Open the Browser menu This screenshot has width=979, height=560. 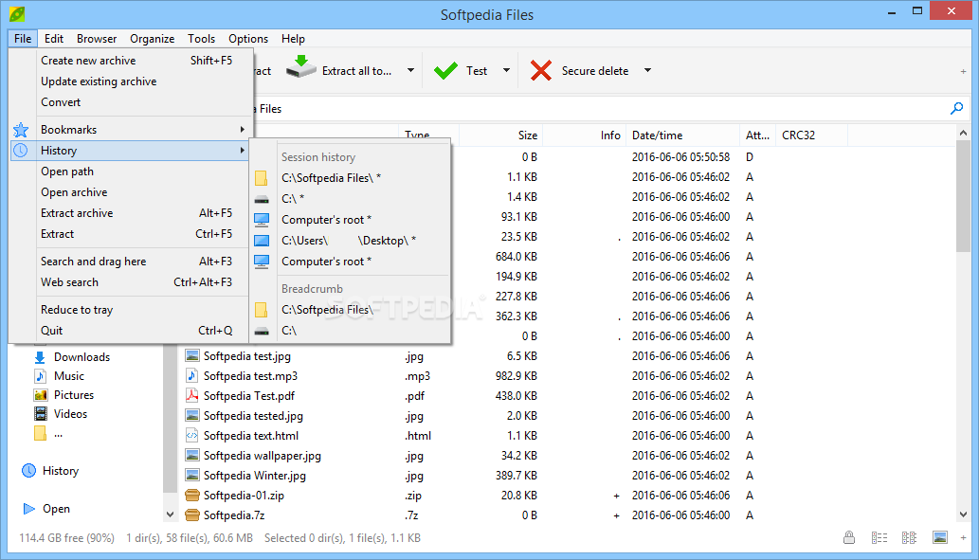[97, 39]
